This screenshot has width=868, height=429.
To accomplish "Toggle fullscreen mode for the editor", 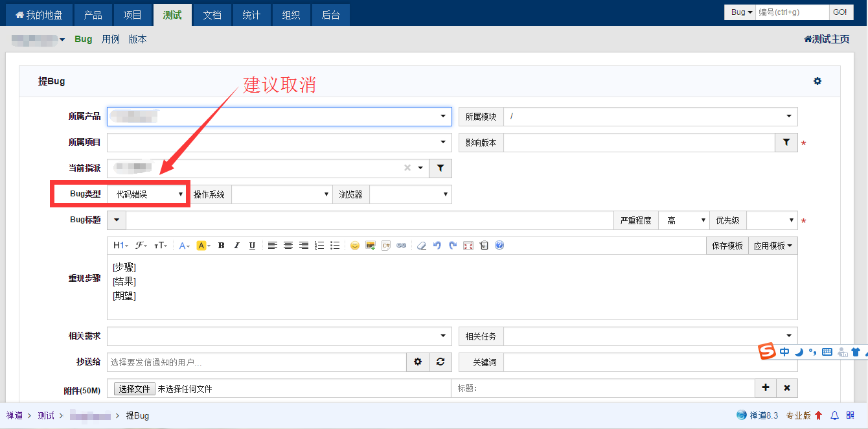I will pos(468,246).
